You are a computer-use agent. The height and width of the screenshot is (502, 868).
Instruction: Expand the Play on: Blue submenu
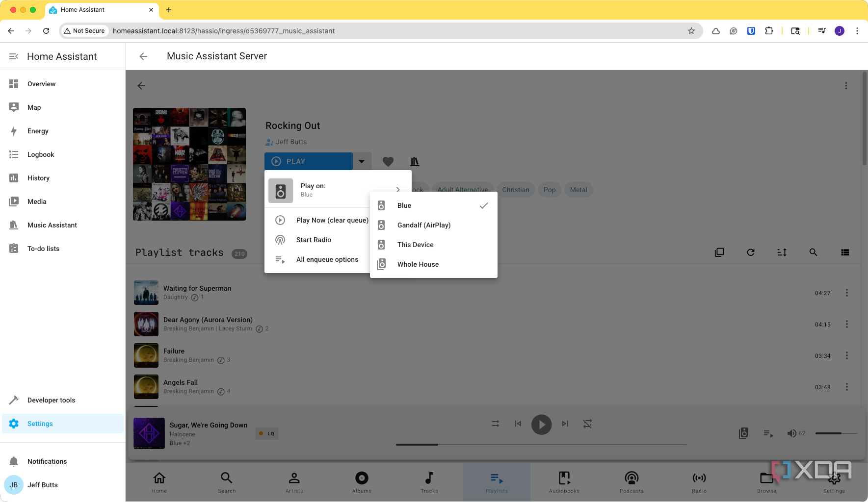click(338, 190)
